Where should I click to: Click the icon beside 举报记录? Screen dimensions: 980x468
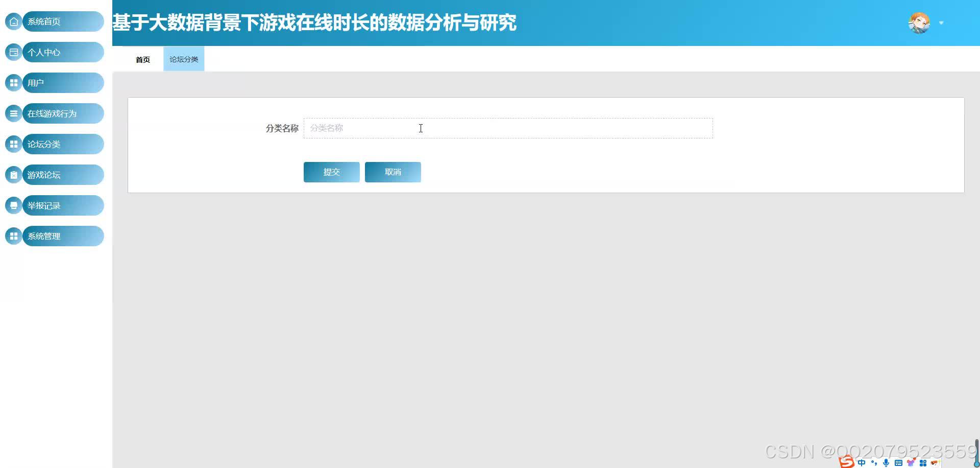click(x=14, y=205)
